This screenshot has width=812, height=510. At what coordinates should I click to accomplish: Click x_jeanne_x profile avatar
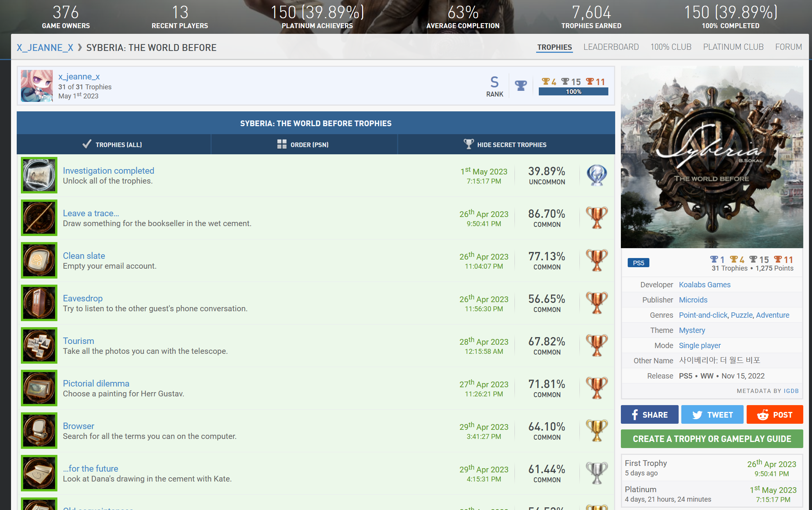[37, 86]
